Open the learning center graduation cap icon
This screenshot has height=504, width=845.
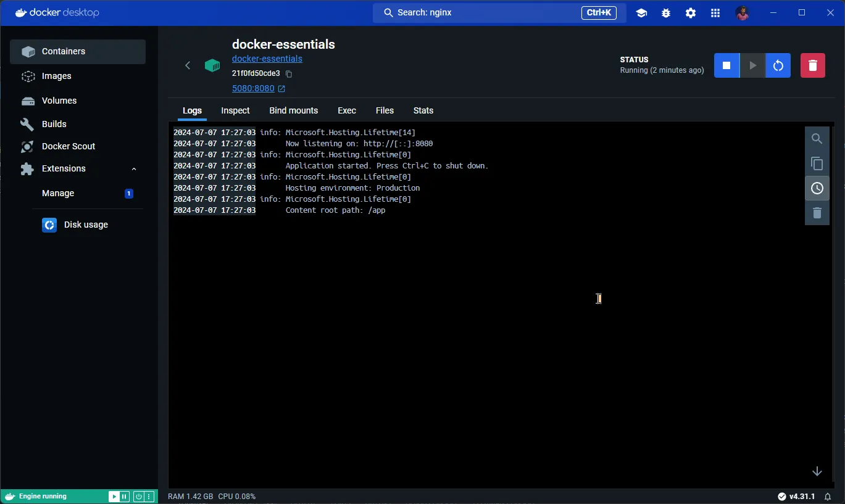tap(641, 12)
